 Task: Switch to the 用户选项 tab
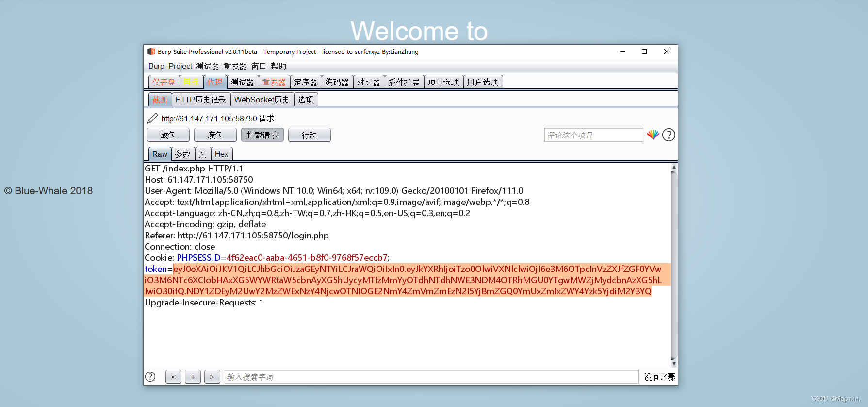coord(483,82)
